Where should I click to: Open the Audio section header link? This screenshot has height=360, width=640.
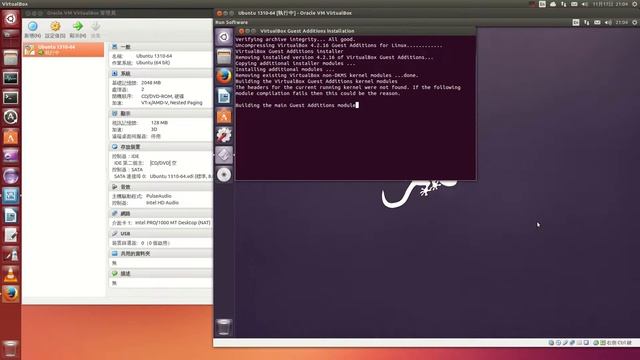(x=126, y=187)
